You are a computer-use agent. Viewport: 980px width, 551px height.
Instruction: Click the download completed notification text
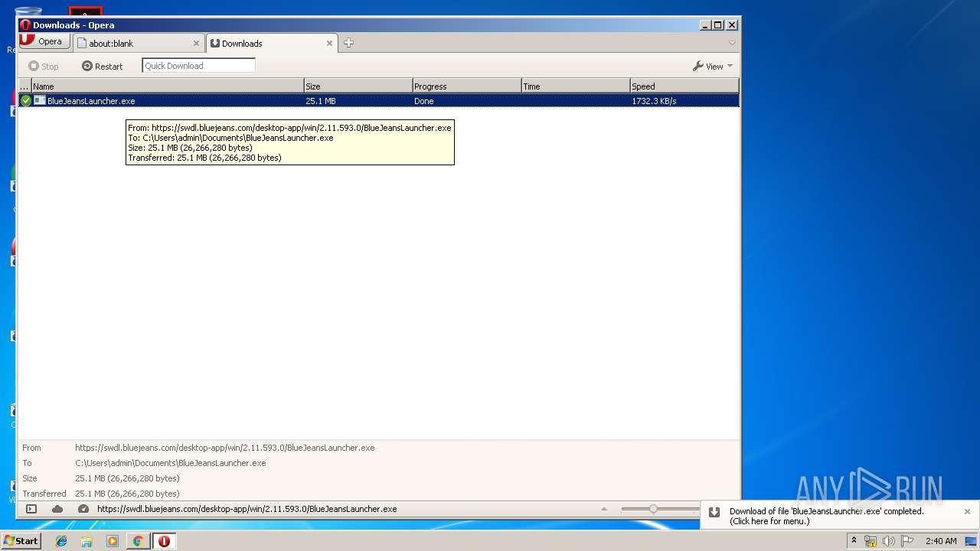[826, 516]
